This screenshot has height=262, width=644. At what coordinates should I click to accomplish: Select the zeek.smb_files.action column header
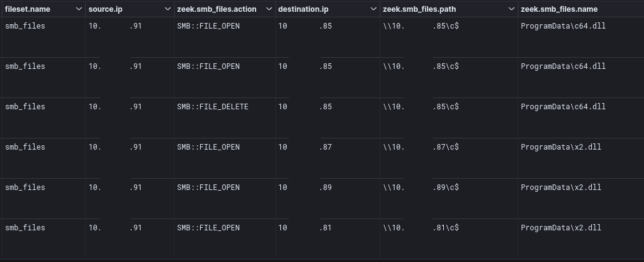[217, 9]
